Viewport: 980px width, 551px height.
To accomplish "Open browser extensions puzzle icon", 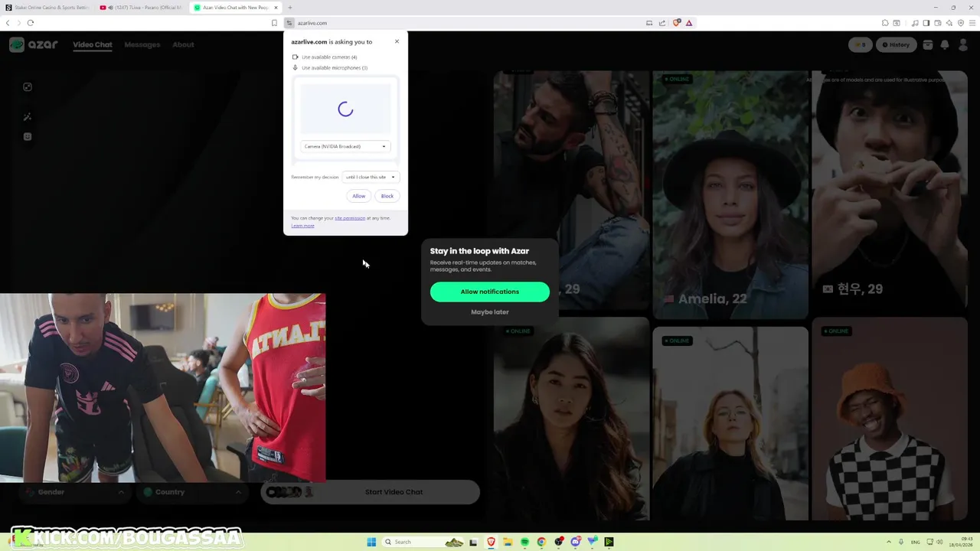I will click(x=885, y=23).
